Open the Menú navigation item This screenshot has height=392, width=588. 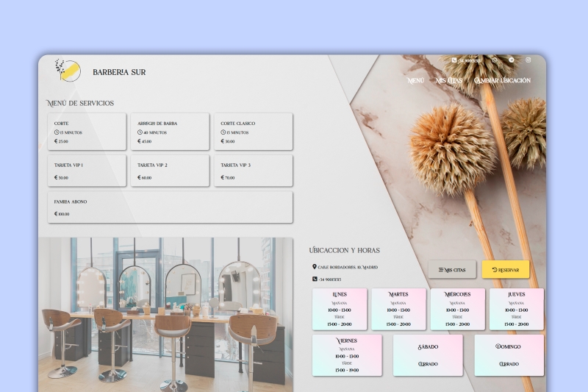click(415, 80)
